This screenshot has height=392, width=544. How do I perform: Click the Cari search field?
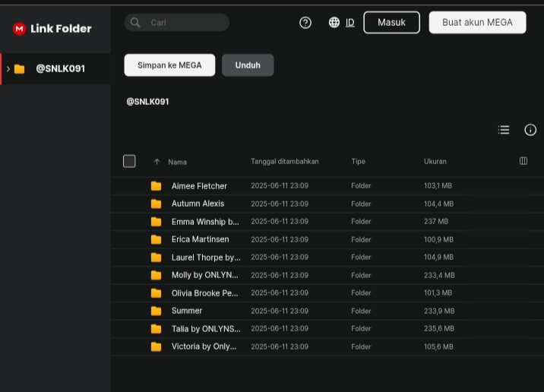[x=177, y=23]
